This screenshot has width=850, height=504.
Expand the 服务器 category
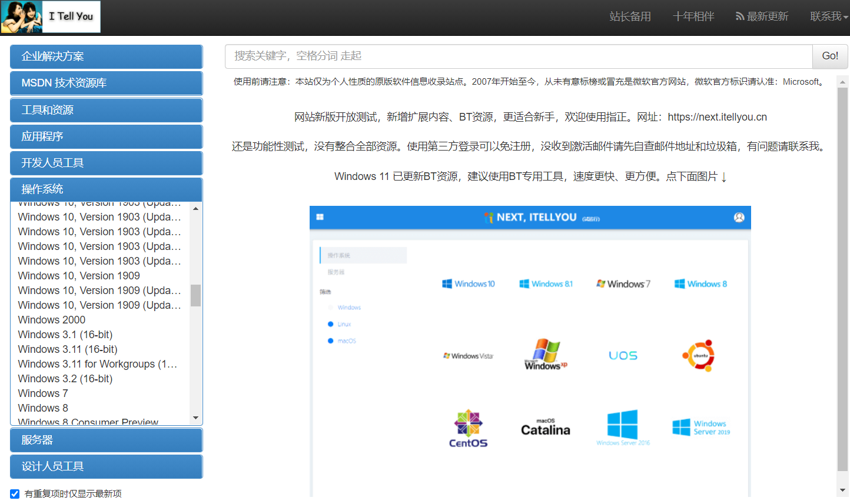107,440
